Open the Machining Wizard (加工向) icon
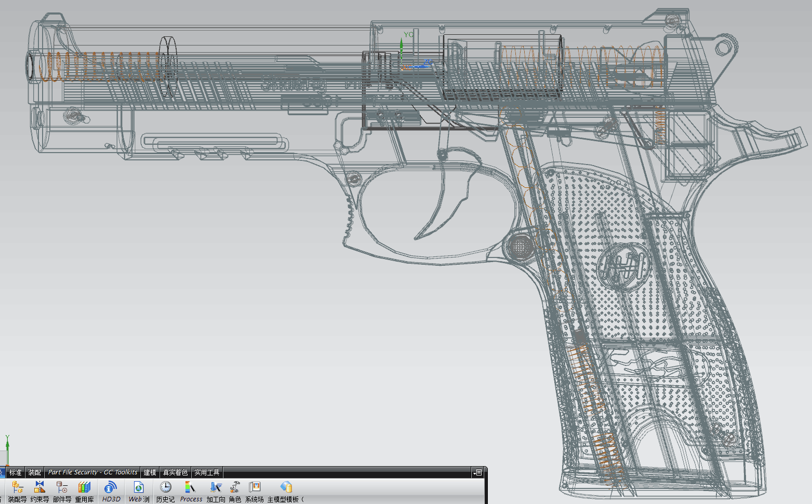 [x=216, y=488]
